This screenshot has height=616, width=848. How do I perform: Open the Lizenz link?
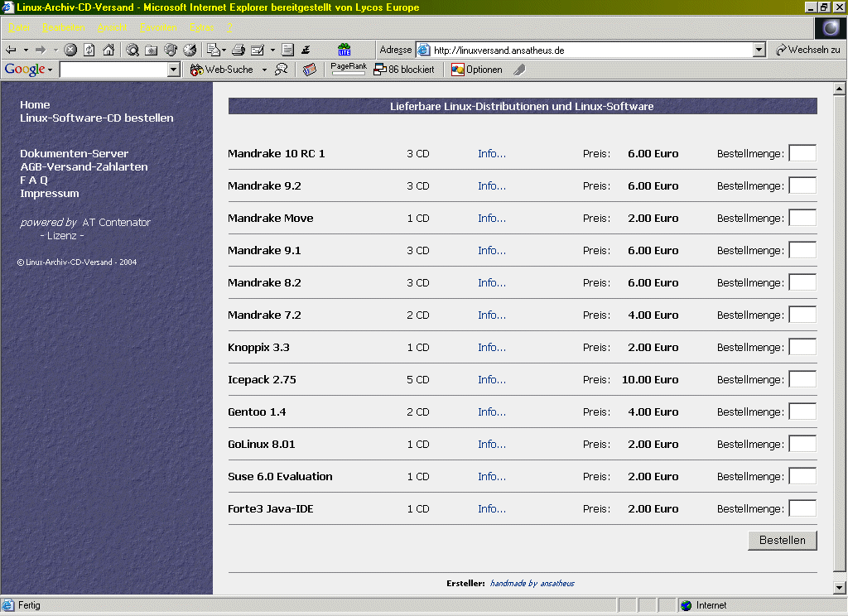click(x=61, y=236)
